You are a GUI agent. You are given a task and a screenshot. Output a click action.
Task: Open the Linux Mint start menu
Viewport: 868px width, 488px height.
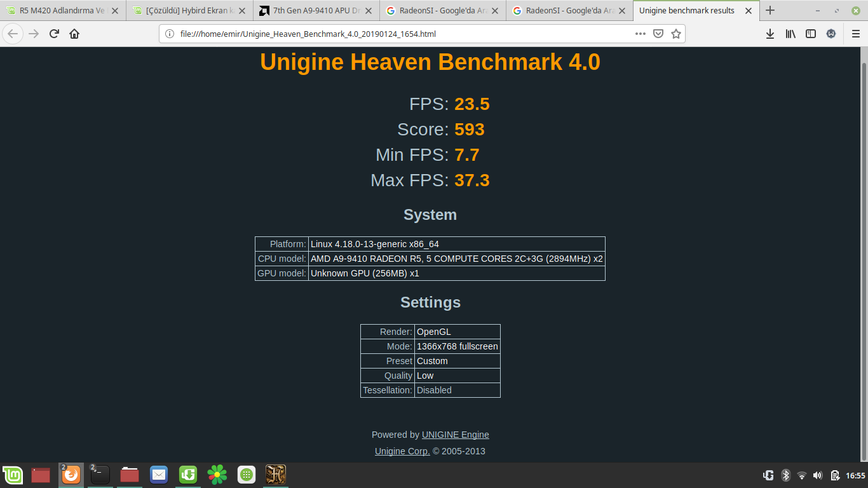coord(13,475)
